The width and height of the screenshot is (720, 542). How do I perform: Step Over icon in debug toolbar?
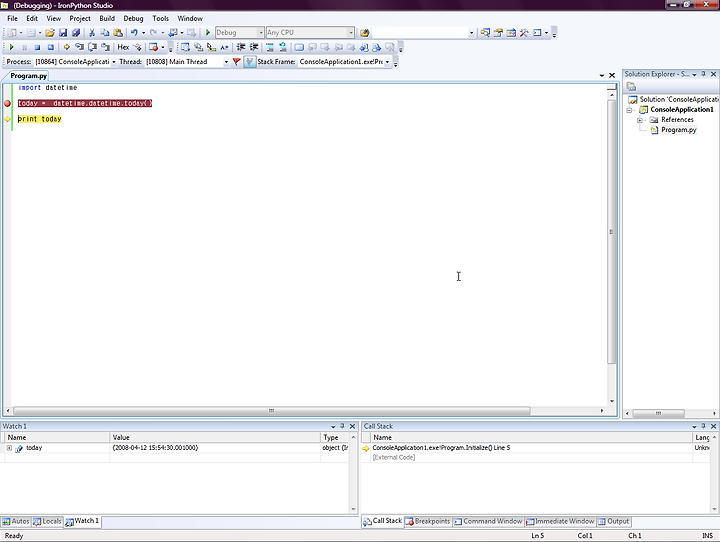[92, 47]
